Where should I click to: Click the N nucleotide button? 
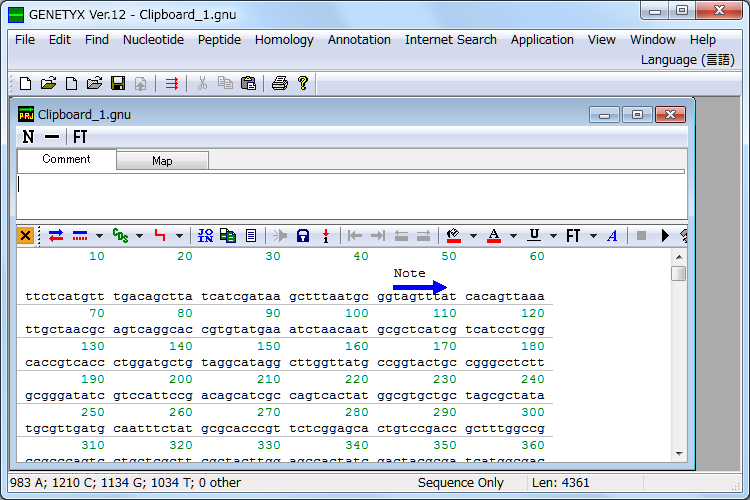(x=28, y=137)
